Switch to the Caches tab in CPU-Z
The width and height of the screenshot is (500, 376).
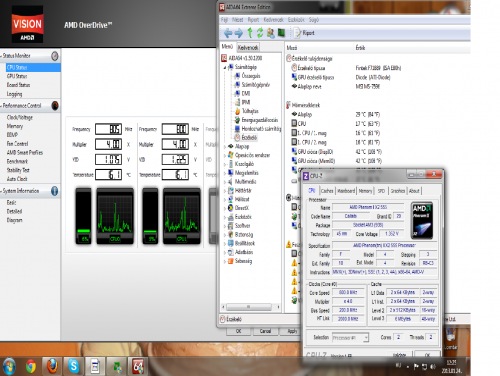coord(327,191)
